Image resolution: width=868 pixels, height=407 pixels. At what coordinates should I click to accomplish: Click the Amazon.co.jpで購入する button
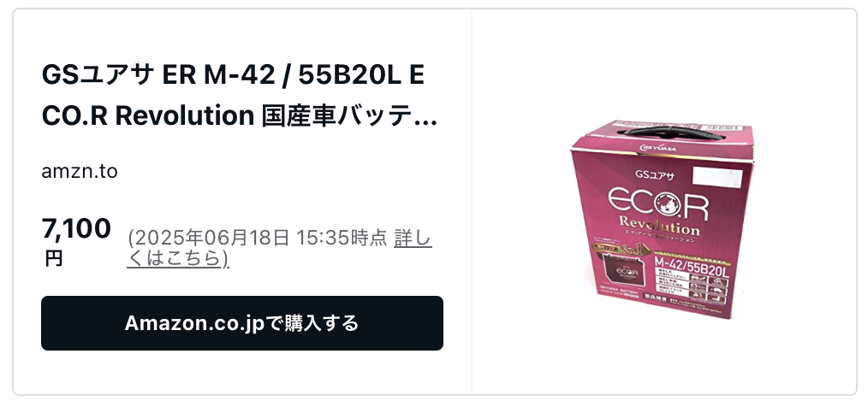pyautogui.click(x=242, y=323)
